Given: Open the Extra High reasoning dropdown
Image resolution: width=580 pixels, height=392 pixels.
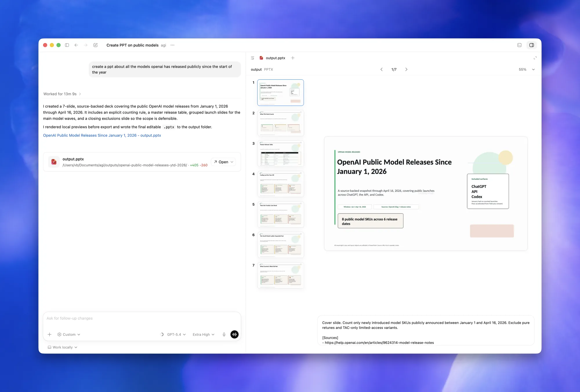Looking at the screenshot, I should (204, 334).
